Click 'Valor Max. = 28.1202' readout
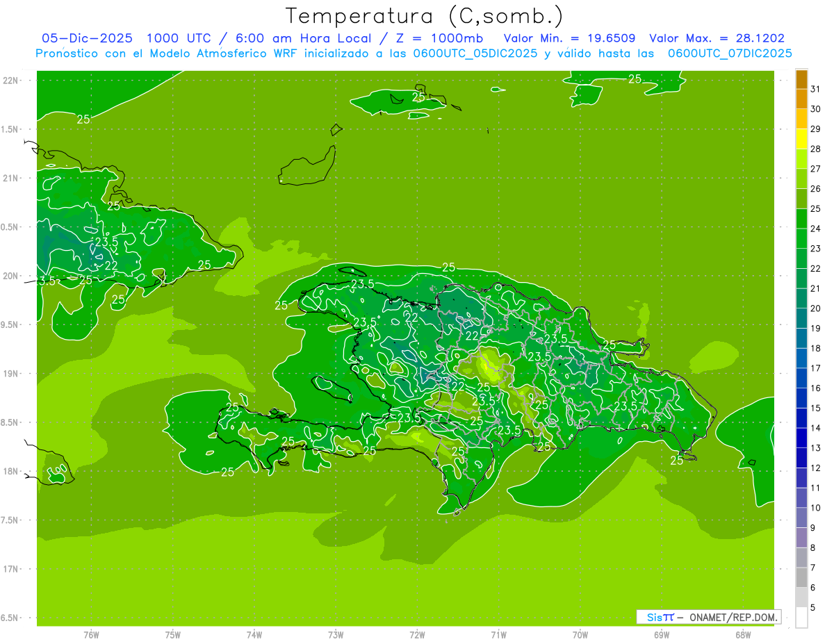 [717, 38]
